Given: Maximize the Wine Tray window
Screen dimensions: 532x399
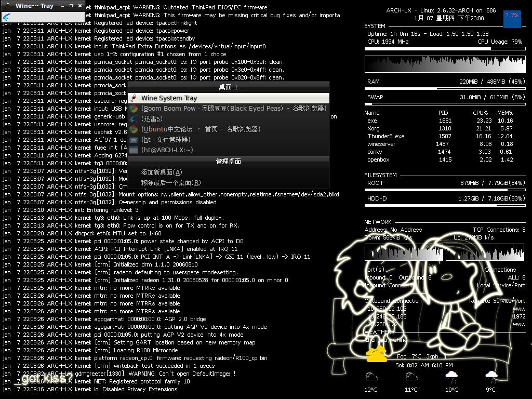Looking at the screenshot, I should pyautogui.click(x=71, y=6).
